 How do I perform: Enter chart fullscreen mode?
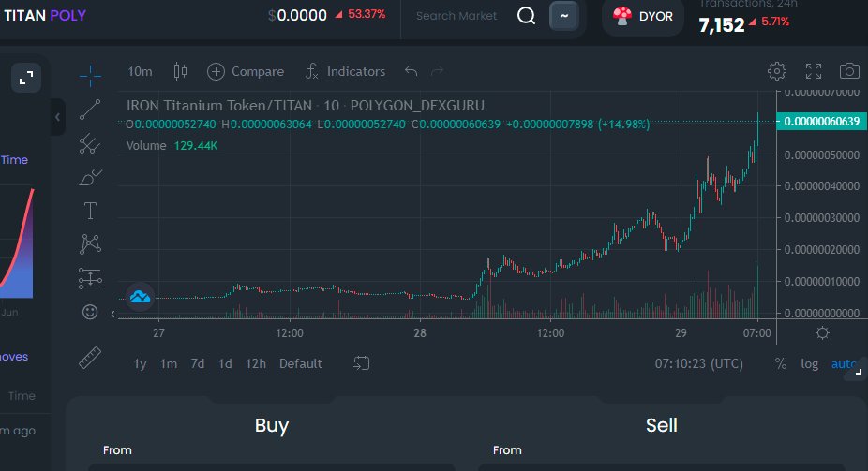click(814, 71)
